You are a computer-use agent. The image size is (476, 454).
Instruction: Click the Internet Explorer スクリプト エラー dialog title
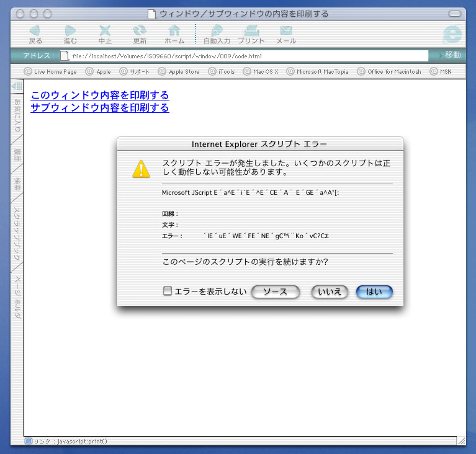point(259,144)
